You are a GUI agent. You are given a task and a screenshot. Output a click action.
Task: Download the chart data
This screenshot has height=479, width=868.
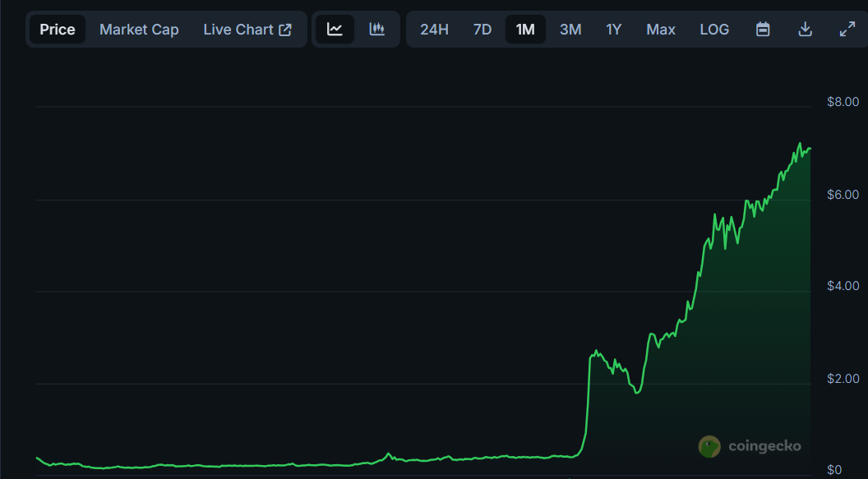(806, 30)
